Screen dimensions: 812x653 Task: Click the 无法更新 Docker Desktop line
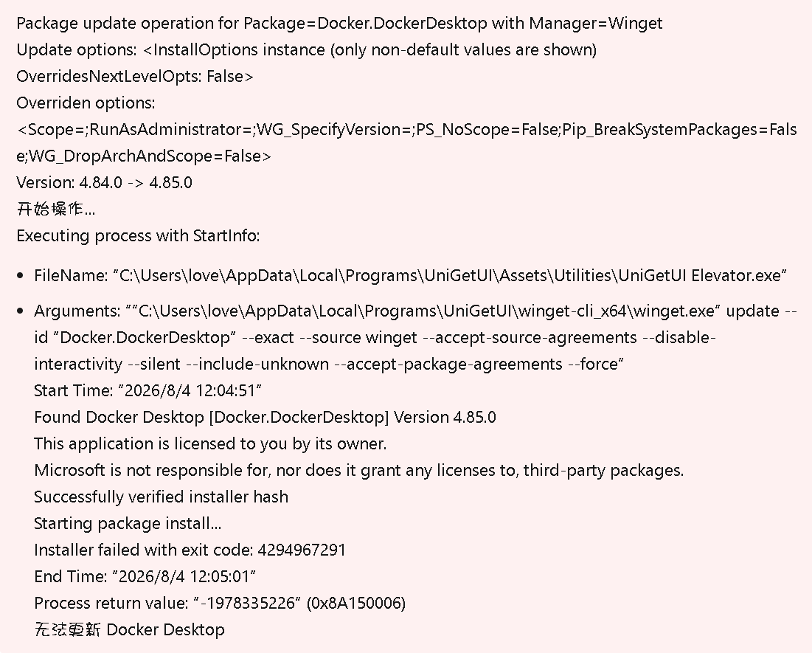click(x=130, y=629)
